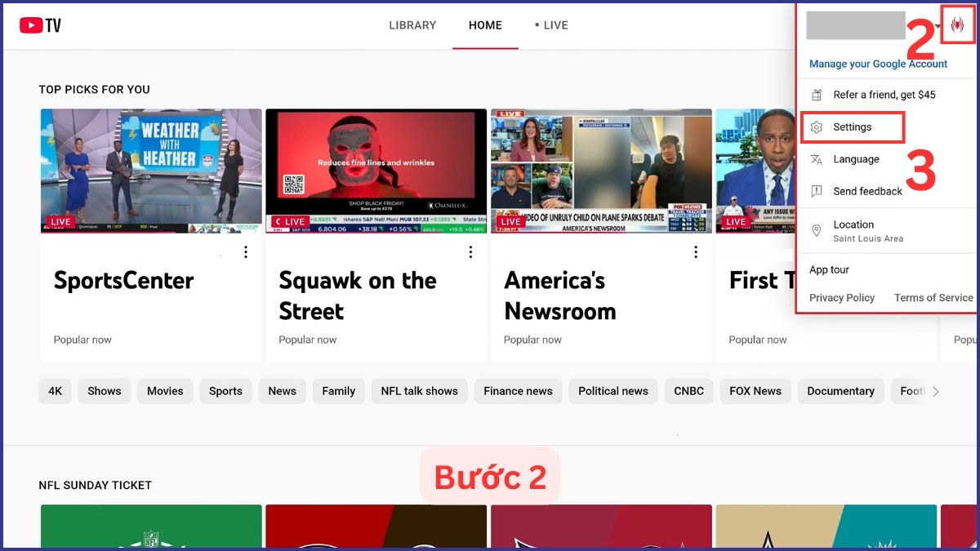980x551 pixels.
Task: Click the Send feedback icon
Action: tap(816, 191)
